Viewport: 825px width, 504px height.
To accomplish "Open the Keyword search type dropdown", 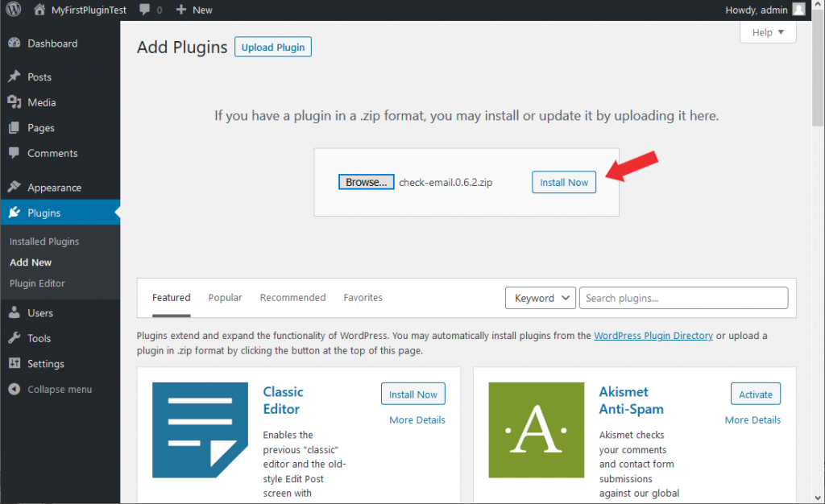I will [x=540, y=298].
